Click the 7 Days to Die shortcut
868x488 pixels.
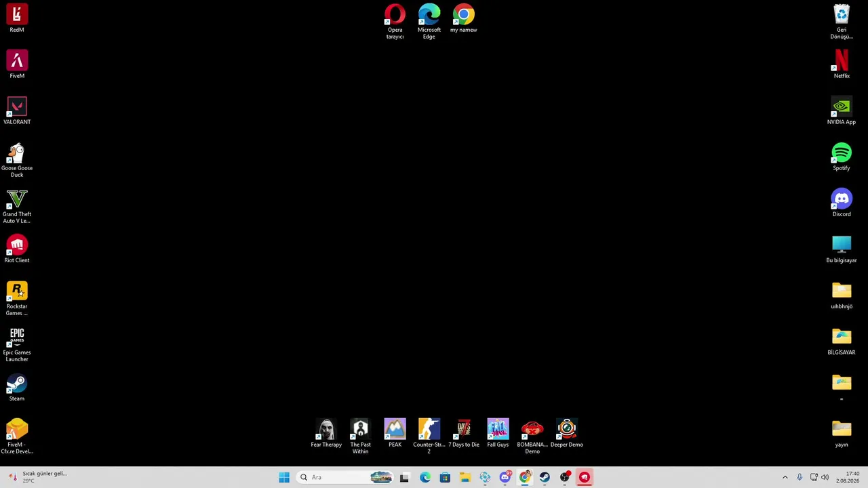tap(464, 433)
